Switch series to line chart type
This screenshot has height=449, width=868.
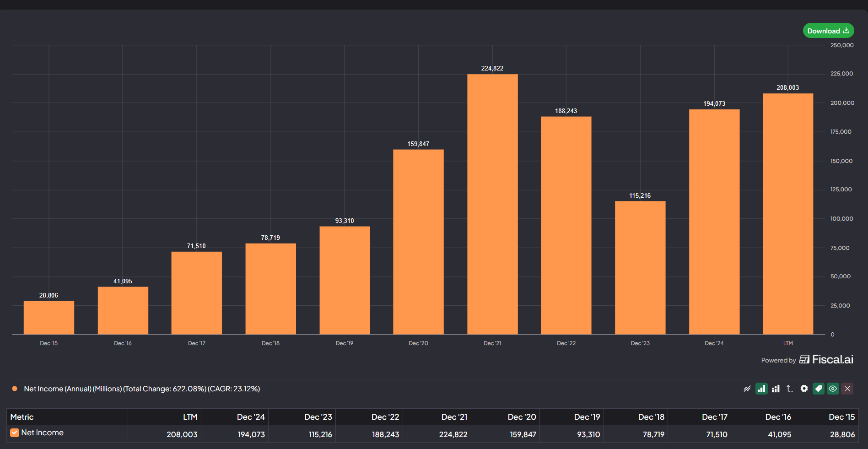747,389
